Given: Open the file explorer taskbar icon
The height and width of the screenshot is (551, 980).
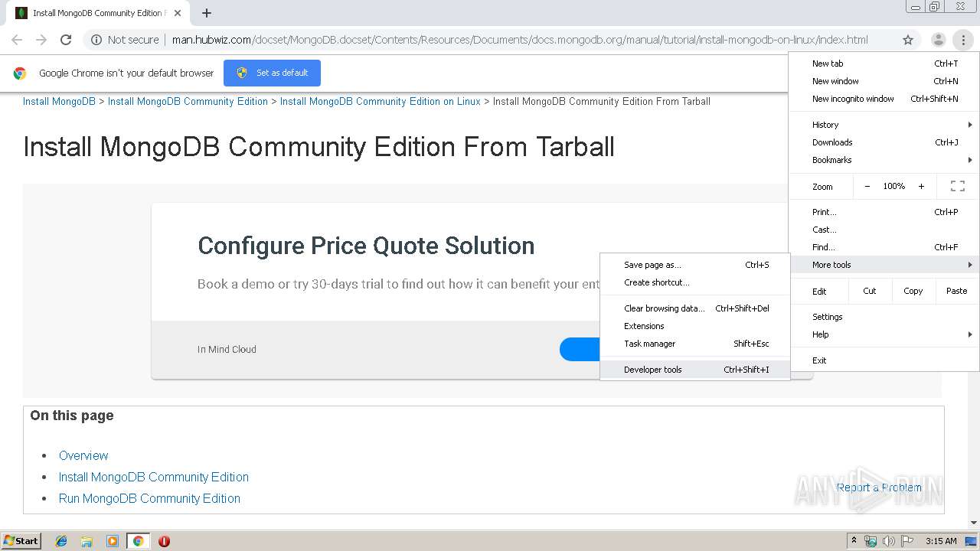Looking at the screenshot, I should click(87, 541).
